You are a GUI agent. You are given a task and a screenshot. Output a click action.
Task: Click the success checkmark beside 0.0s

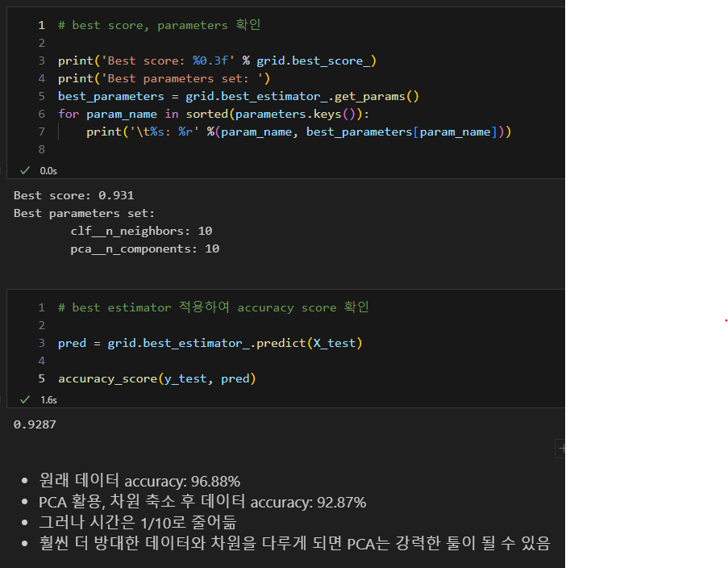25,170
